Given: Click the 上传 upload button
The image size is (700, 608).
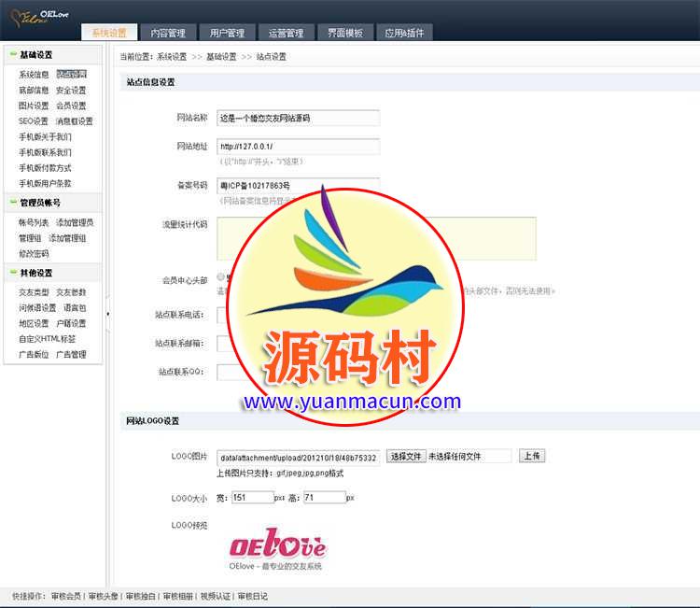Looking at the screenshot, I should point(532,456).
